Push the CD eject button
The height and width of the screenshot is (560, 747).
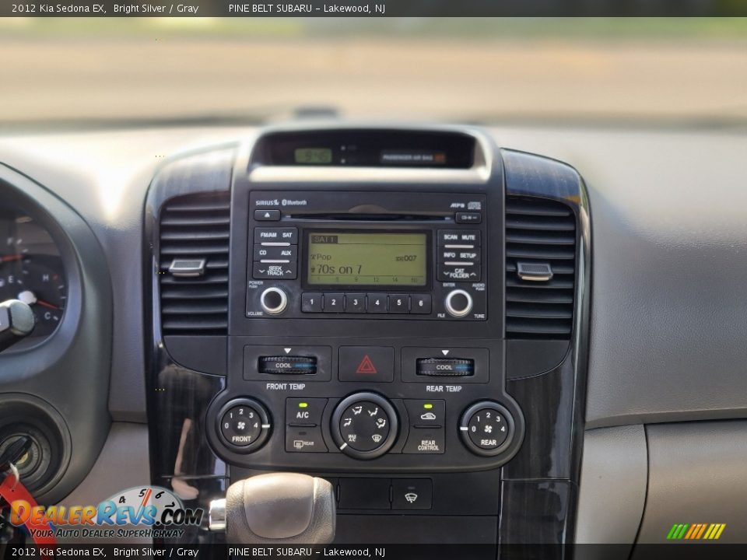pyautogui.click(x=267, y=215)
